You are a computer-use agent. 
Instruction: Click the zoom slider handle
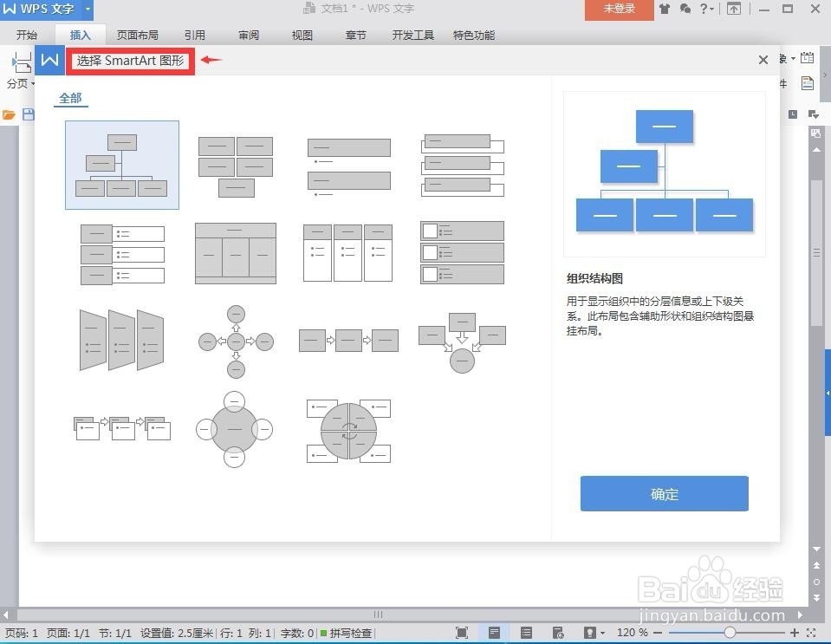(x=730, y=633)
